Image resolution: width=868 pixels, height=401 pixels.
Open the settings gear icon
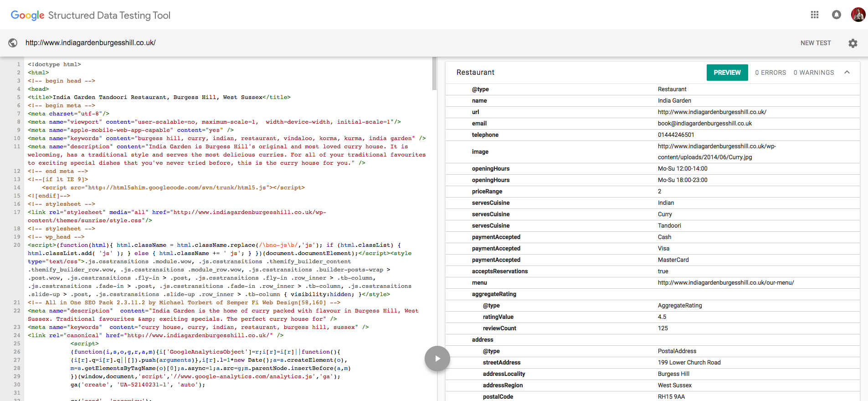point(853,43)
